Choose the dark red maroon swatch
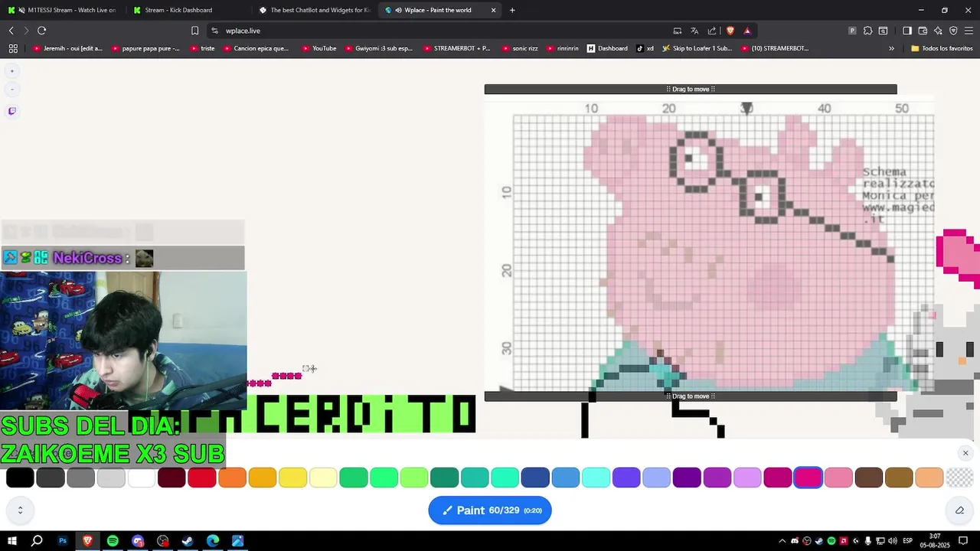 coord(171,478)
